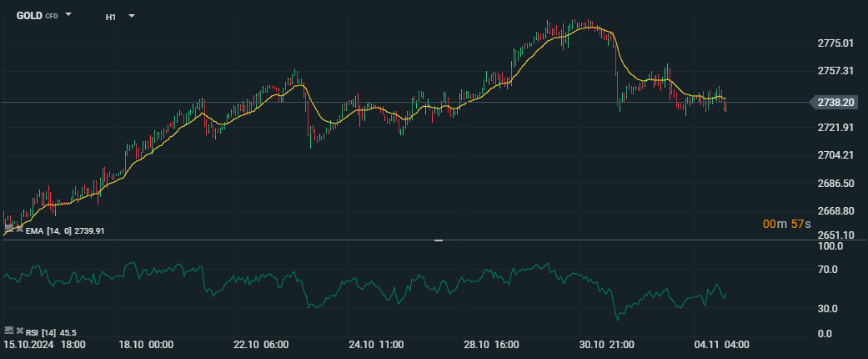868x359 pixels.
Task: Click the 2775.01 price axis label
Action: click(835, 43)
